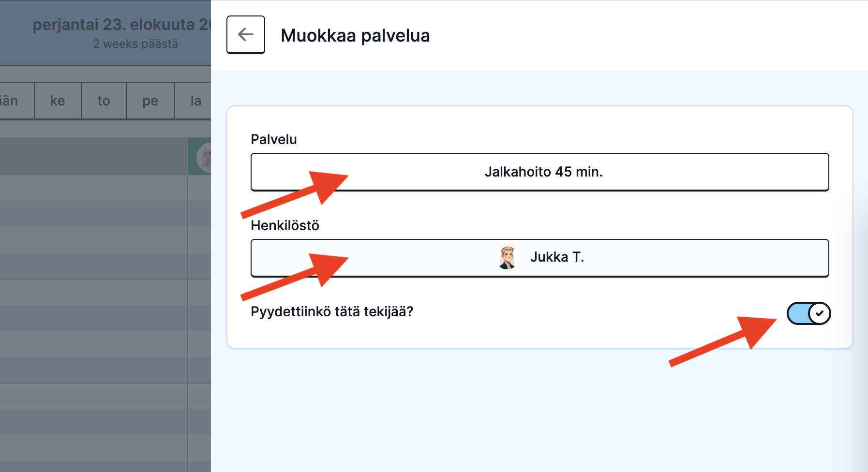Click the checkmark knob on the toggle
Viewport: 868px width, 472px height.
(819, 313)
